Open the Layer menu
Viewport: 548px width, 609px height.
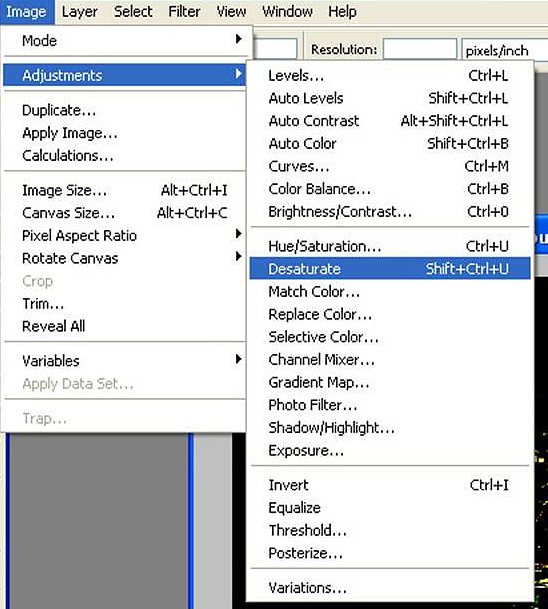coord(80,12)
